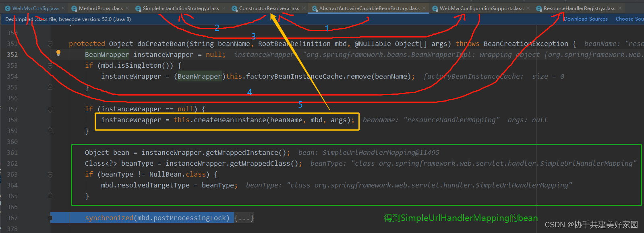Collapse the isSingleton if-block fold at line 353
This screenshot has width=644, height=233.
[x=50, y=65]
